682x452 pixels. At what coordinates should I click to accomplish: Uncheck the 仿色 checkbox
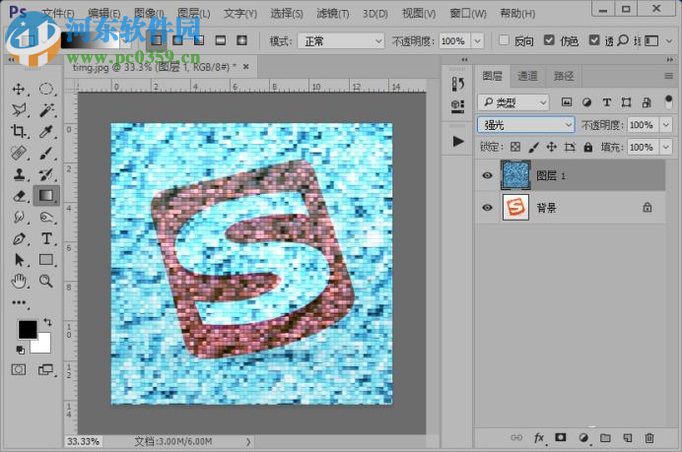click(550, 41)
